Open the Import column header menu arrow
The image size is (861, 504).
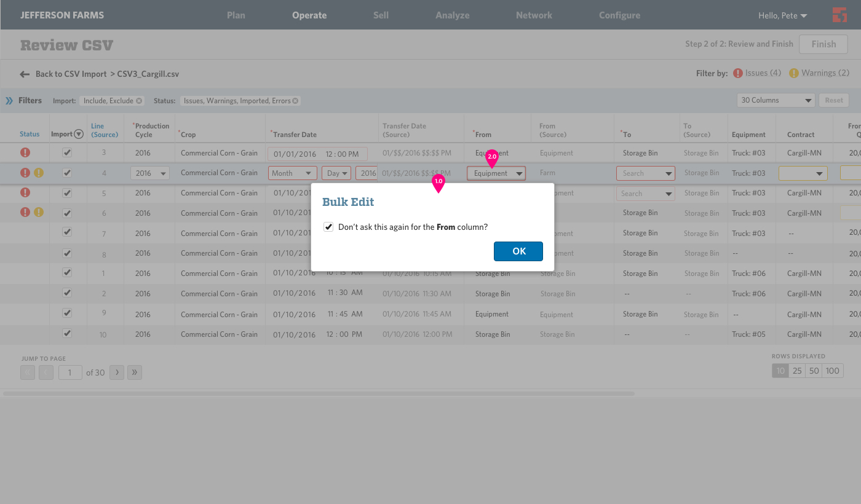pos(79,135)
